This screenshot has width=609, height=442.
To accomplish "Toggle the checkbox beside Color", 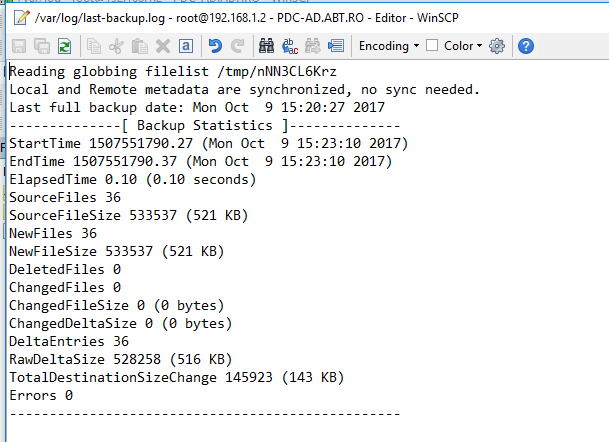I will (432, 45).
